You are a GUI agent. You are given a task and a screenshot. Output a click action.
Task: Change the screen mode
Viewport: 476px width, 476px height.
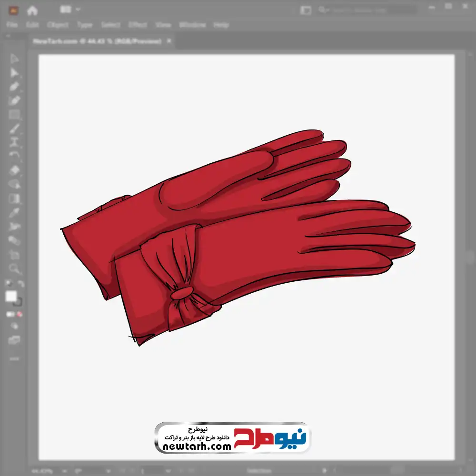pyautogui.click(x=14, y=340)
